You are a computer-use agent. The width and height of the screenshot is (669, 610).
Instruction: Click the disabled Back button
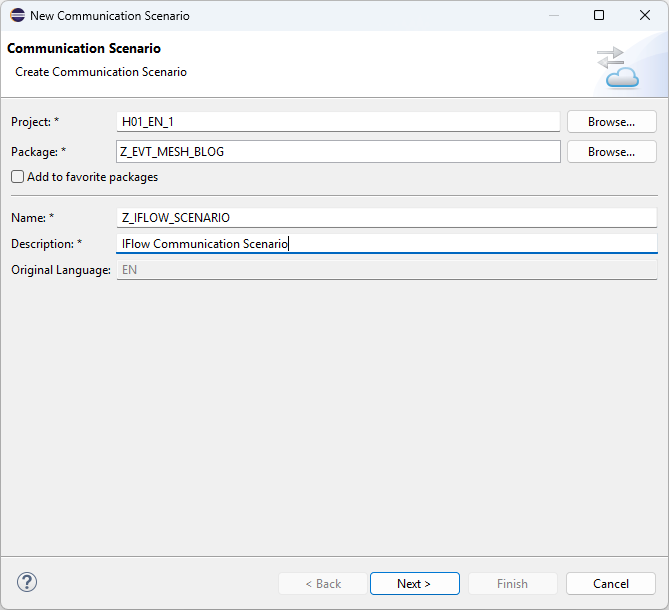click(x=323, y=584)
